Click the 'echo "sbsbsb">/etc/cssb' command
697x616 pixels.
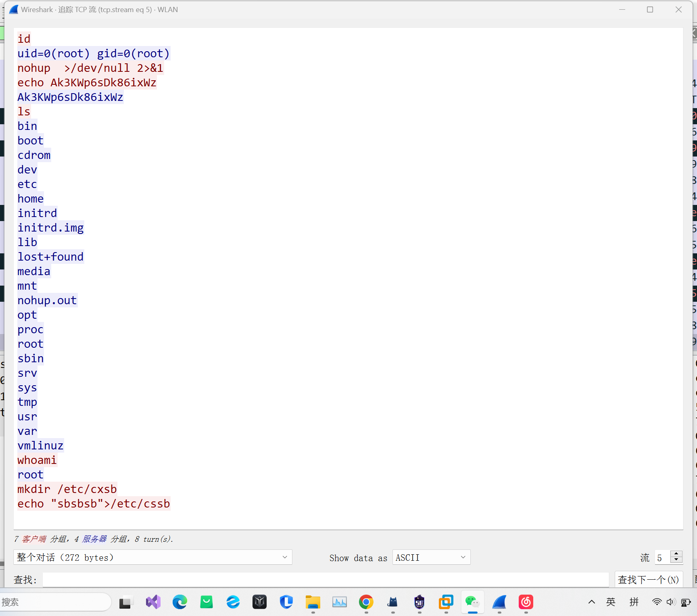click(94, 503)
